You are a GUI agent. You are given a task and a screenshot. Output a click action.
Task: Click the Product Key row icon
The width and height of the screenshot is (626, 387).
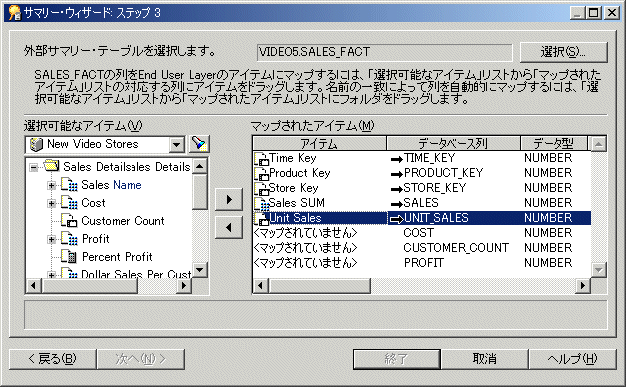pyautogui.click(x=261, y=173)
